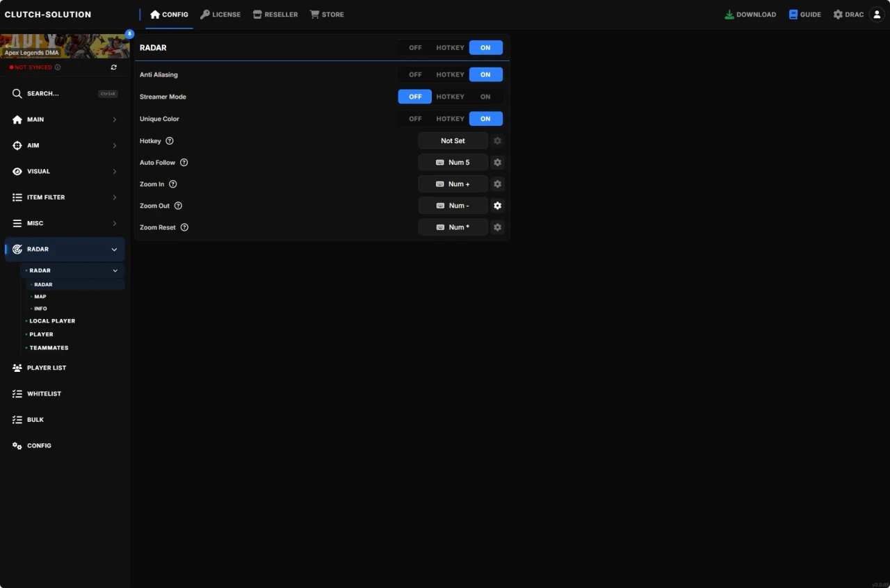Click the Not Set hotkey button
The image size is (890, 588).
452,140
